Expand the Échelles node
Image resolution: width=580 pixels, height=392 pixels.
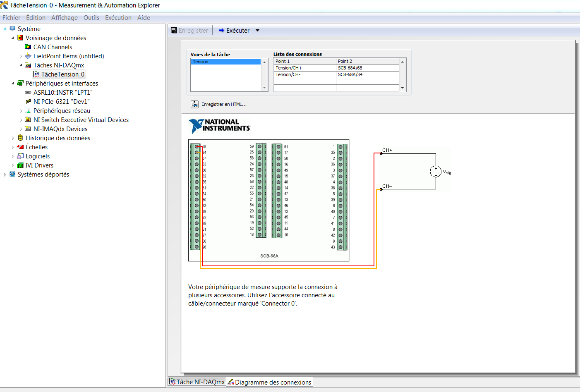(13, 147)
